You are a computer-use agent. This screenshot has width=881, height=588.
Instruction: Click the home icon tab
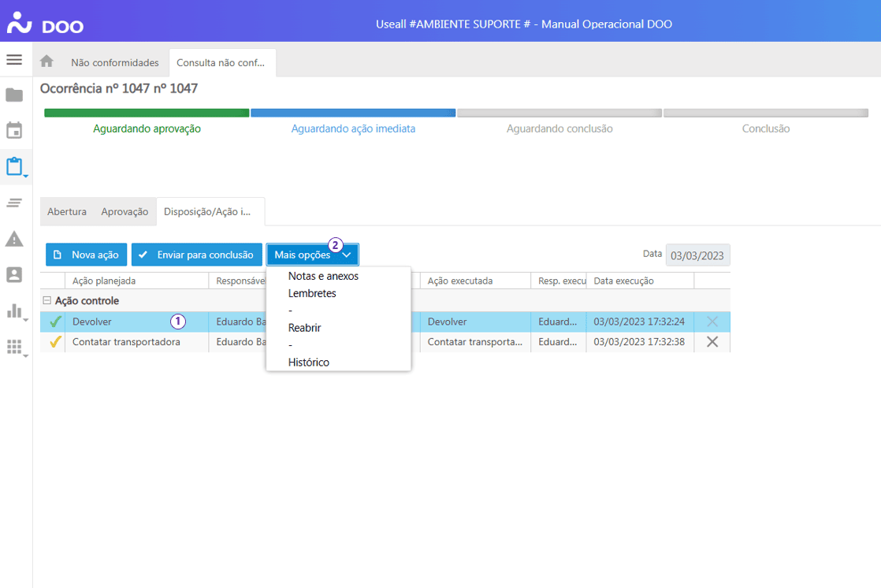tap(46, 61)
